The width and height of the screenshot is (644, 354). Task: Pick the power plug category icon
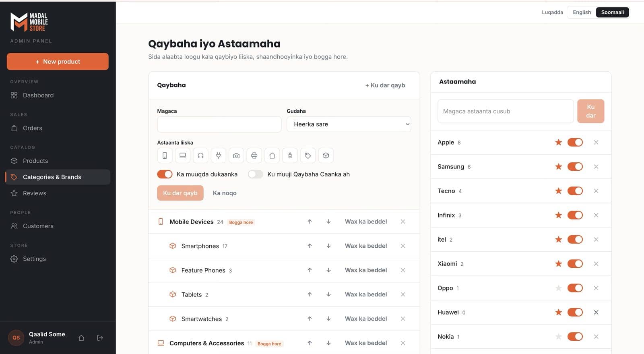coord(219,155)
